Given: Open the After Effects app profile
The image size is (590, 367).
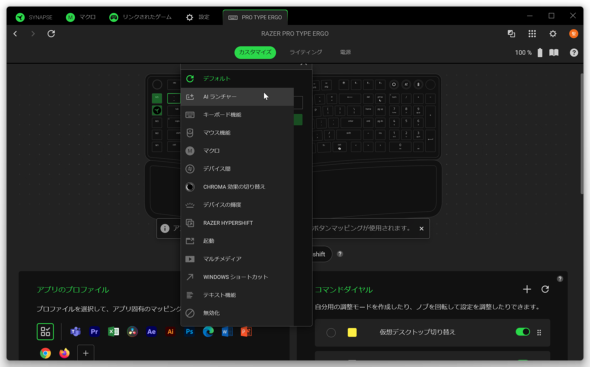Looking at the screenshot, I should (x=151, y=332).
